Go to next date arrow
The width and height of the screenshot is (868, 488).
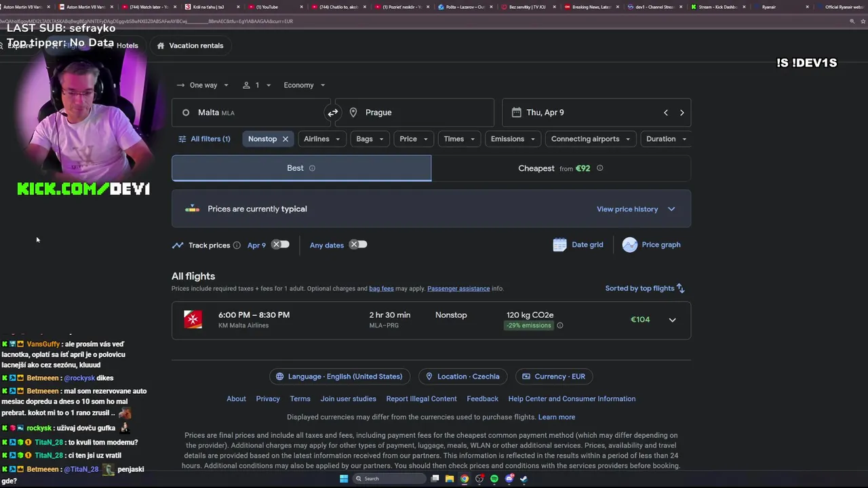(682, 113)
